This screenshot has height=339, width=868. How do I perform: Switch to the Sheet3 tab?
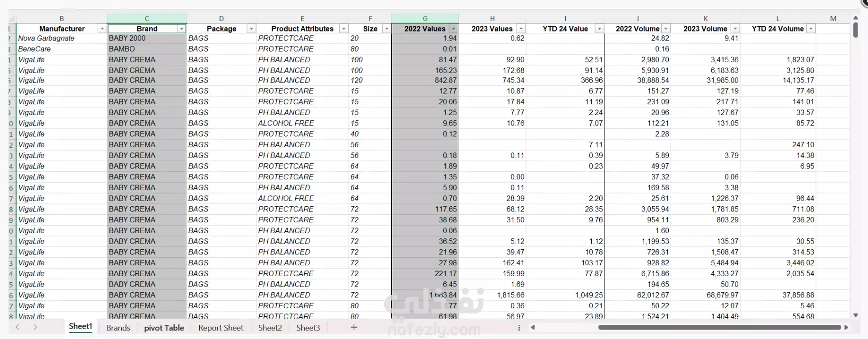308,328
